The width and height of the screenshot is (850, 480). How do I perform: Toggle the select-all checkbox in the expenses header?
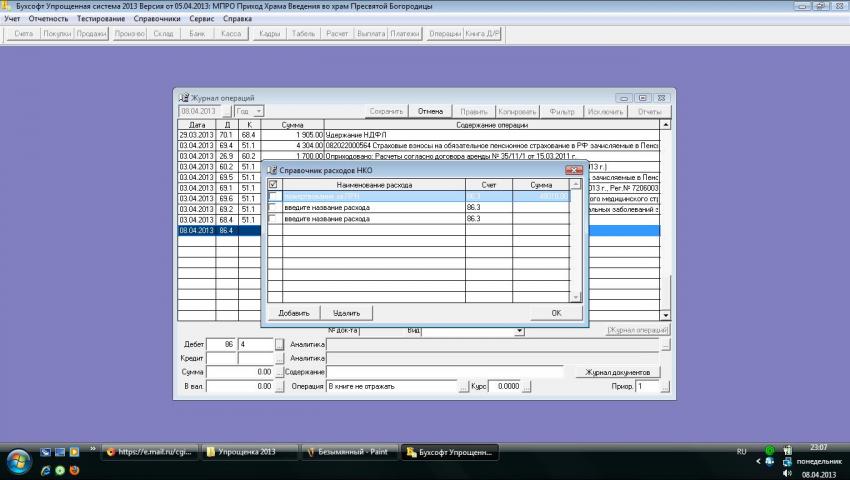click(x=273, y=185)
